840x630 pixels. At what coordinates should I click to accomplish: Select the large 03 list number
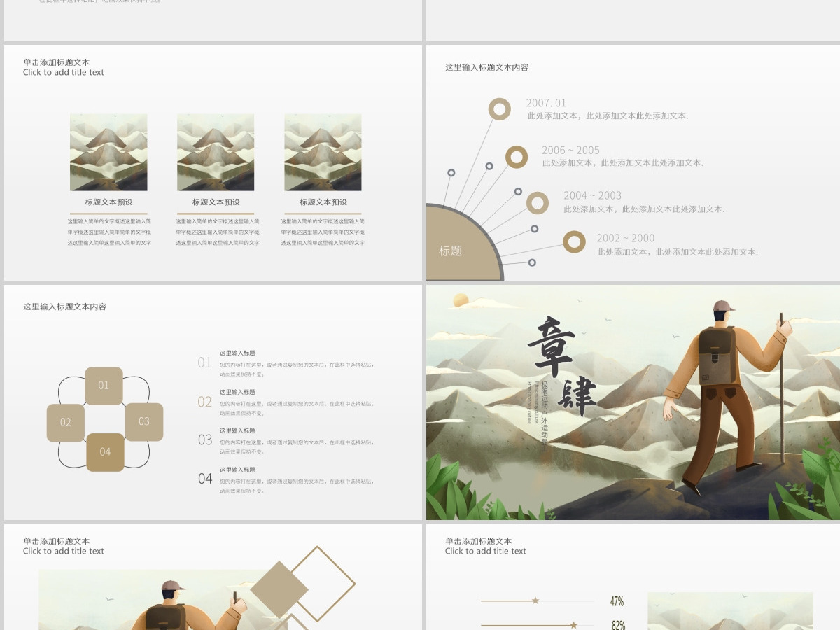tap(204, 440)
